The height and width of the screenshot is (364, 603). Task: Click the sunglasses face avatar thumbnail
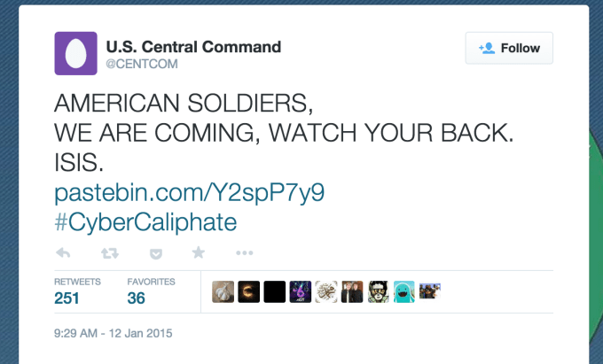[x=379, y=291]
